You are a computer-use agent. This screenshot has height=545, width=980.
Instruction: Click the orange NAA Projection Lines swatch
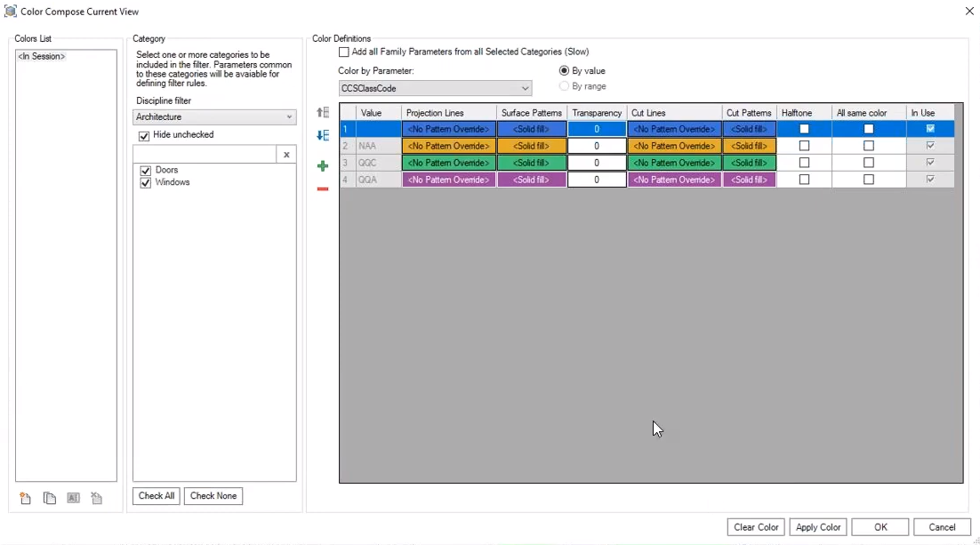coord(448,146)
